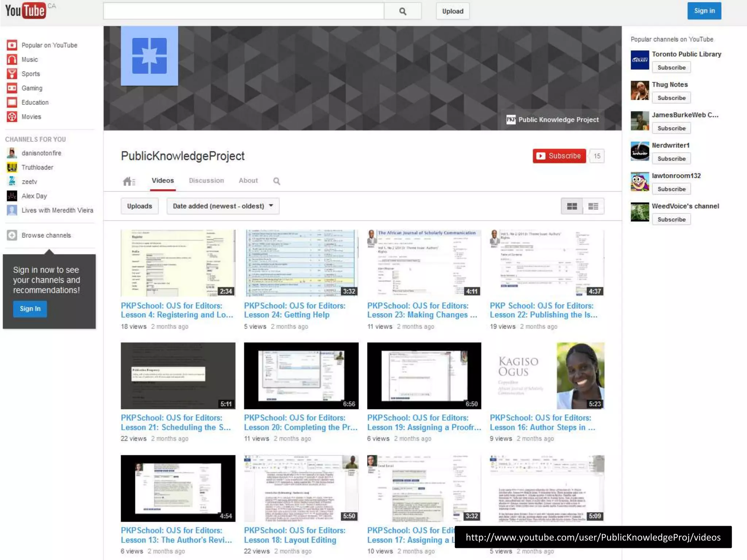Open Lesson 21 Scheduling video thumbnail
Screen dimensions: 747x560
pos(178,376)
